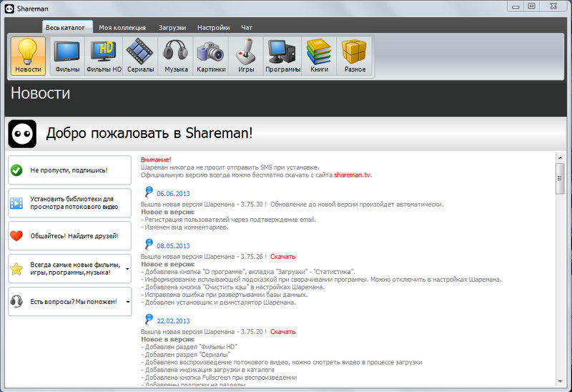Click the scrollbar down arrow
This screenshot has width=572, height=392.
click(560, 381)
